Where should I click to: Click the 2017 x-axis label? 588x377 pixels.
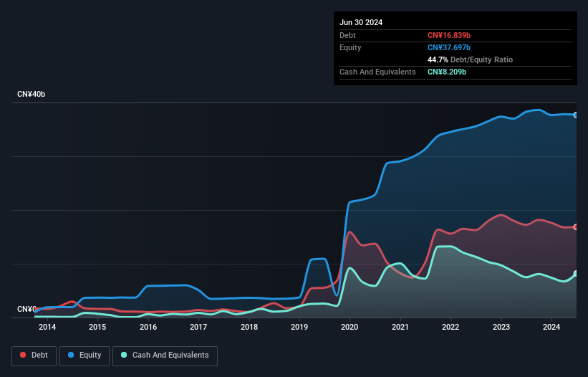tap(198, 327)
